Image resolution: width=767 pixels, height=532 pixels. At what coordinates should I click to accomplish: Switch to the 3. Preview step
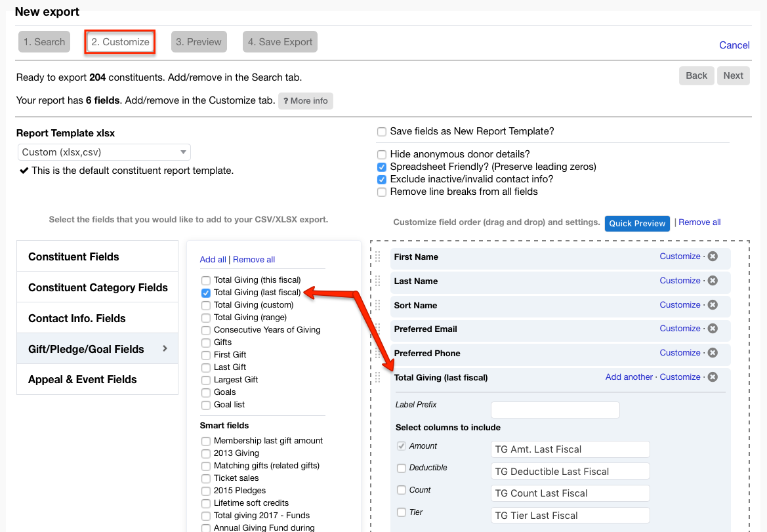tap(199, 41)
